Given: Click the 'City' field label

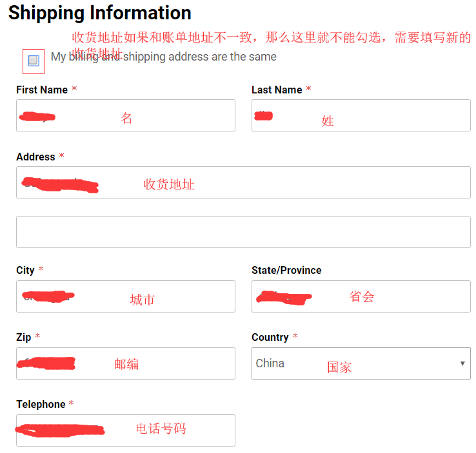Looking at the screenshot, I should tap(25, 271).
